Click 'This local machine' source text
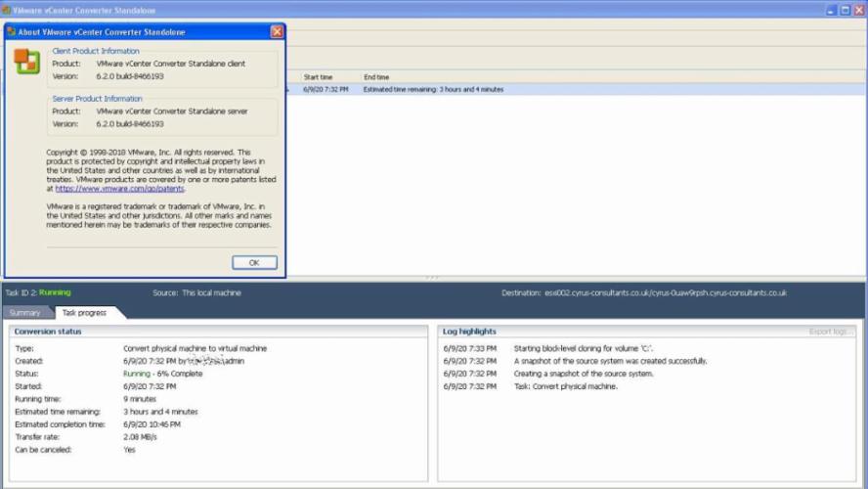This screenshot has width=868, height=489. point(211,293)
